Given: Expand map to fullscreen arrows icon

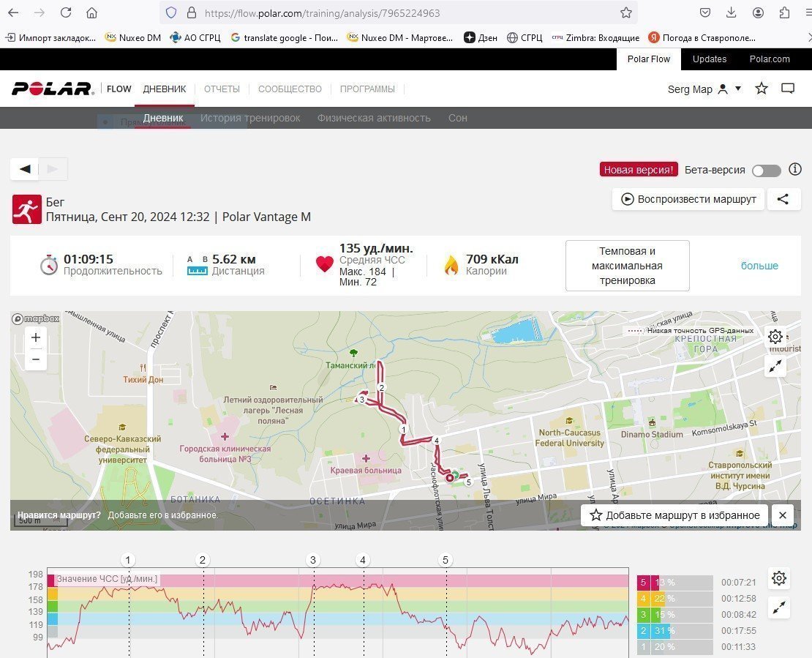Looking at the screenshot, I should click(x=775, y=366).
